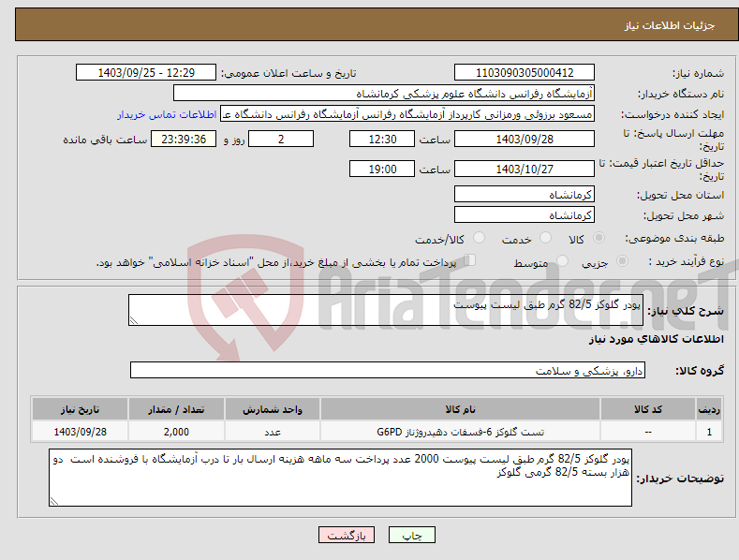Click the request creator name field
Screen dimensions: 739x560
pos(407,113)
